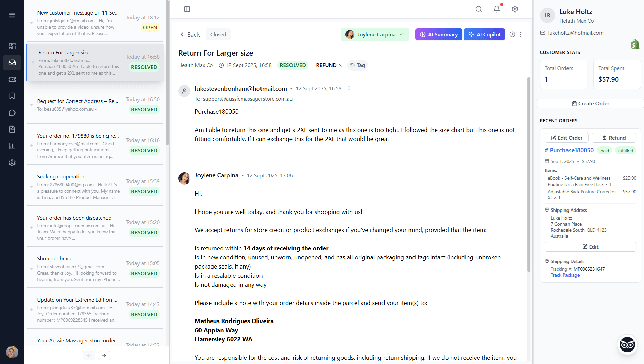
Task: Edit the shipping address
Action: [590, 247]
